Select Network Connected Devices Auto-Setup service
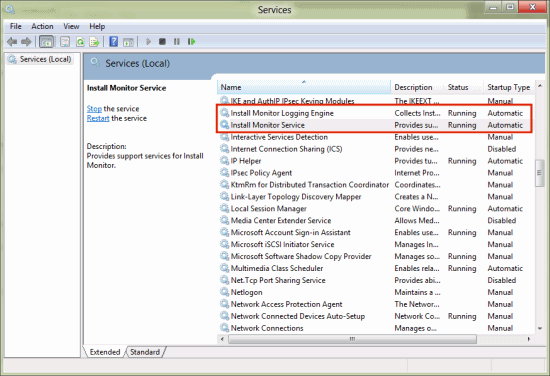This screenshot has width=550, height=376. point(297,316)
